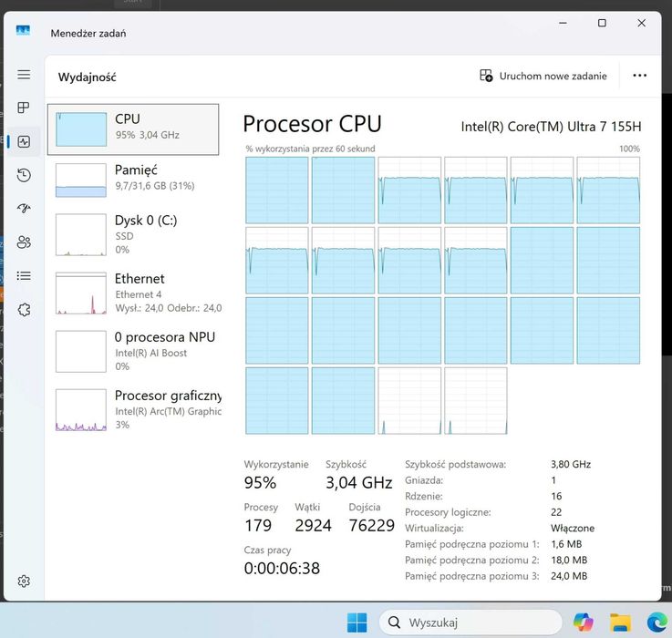672x638 pixels.
Task: Click the Dysk 0 mini graph thumbnail
Action: 81,234
